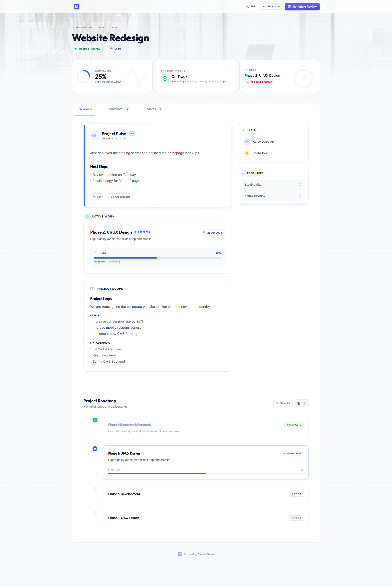
Task: Open Staging Site external link icon
Action: pos(300,185)
